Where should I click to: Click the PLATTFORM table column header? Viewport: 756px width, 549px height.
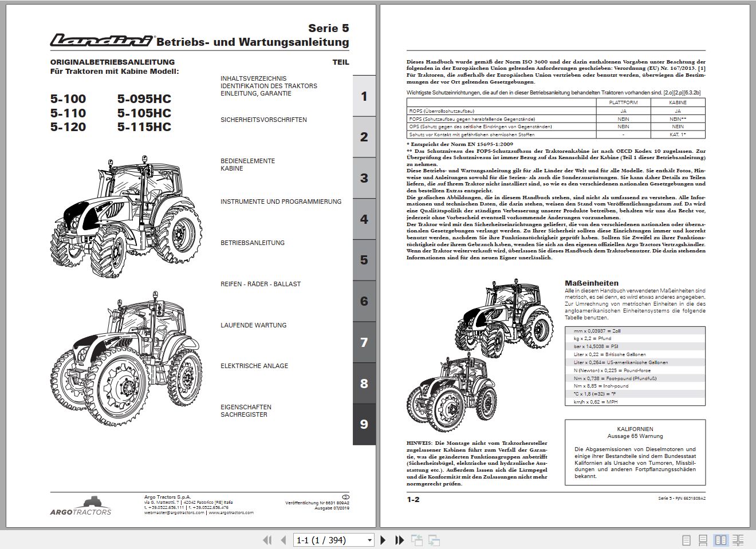623,102
